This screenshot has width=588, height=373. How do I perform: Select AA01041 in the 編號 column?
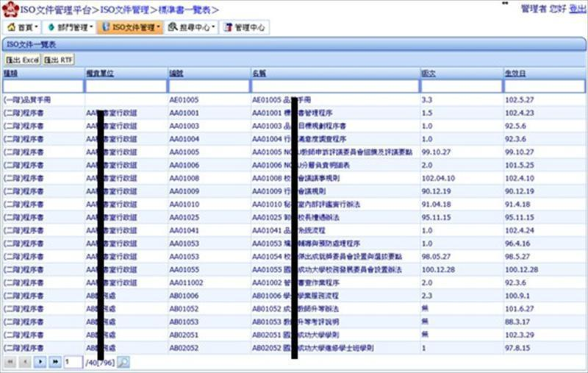pos(184,230)
